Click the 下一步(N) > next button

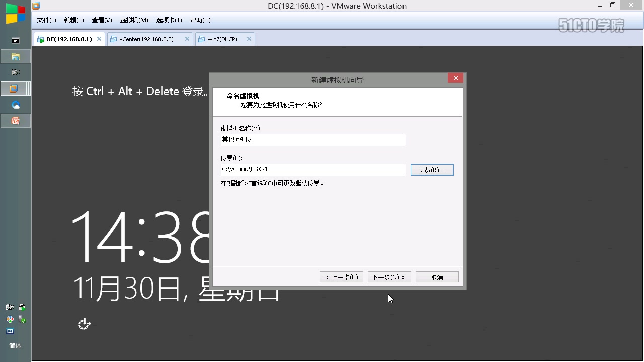389,277
